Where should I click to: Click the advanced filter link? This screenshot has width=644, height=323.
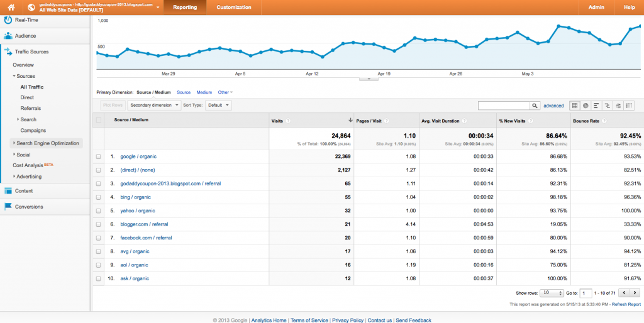click(553, 106)
